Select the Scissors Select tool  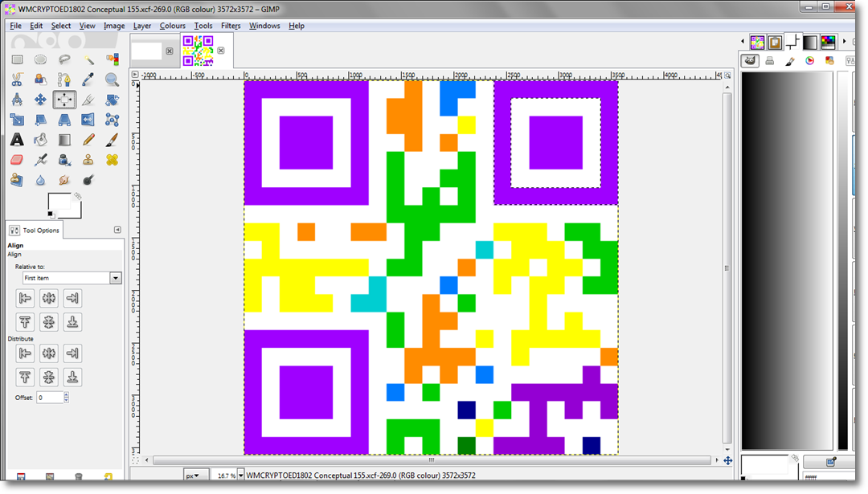17,80
